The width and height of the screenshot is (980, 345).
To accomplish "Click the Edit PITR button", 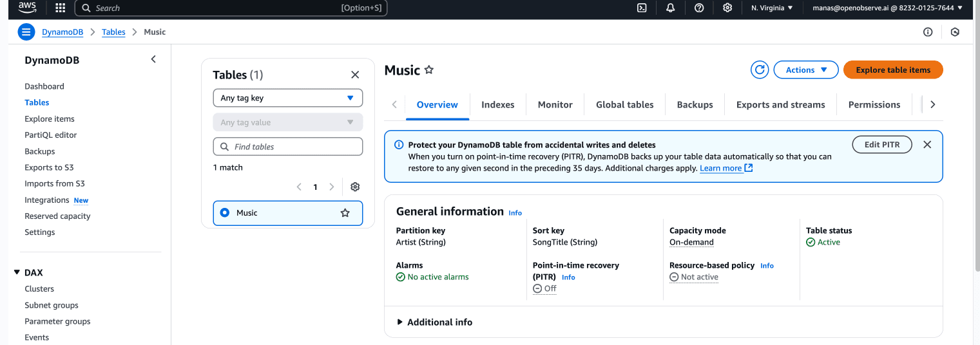I will pos(881,145).
